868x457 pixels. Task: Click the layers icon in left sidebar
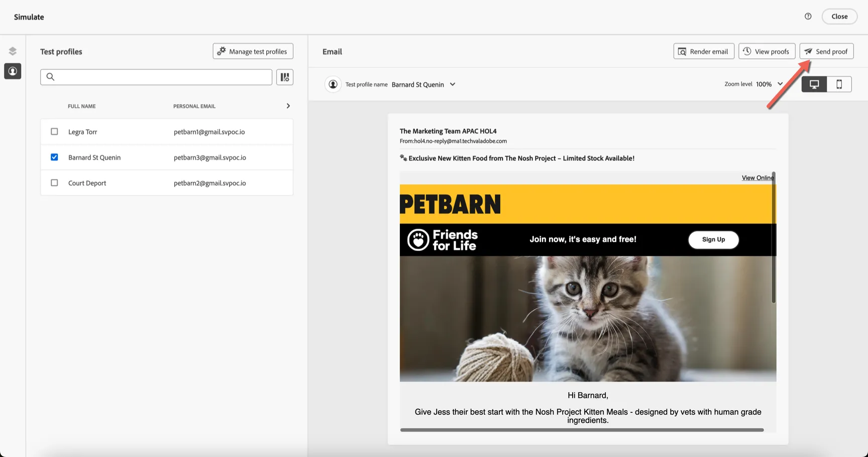pyautogui.click(x=13, y=51)
